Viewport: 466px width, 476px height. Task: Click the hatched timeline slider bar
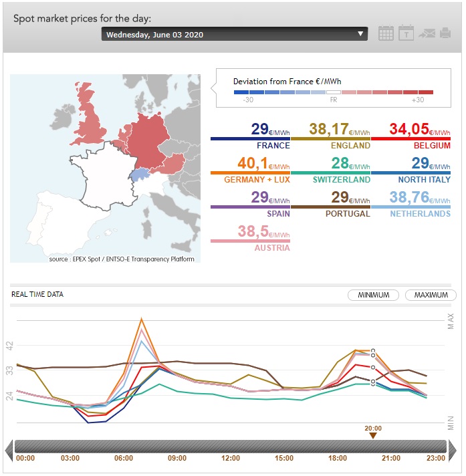[x=231, y=446]
